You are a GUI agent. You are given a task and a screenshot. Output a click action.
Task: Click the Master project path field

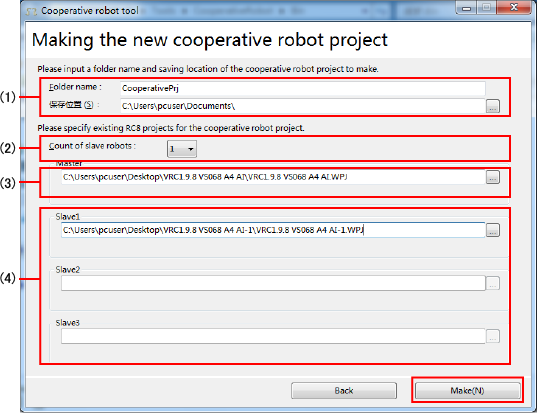tap(273, 177)
